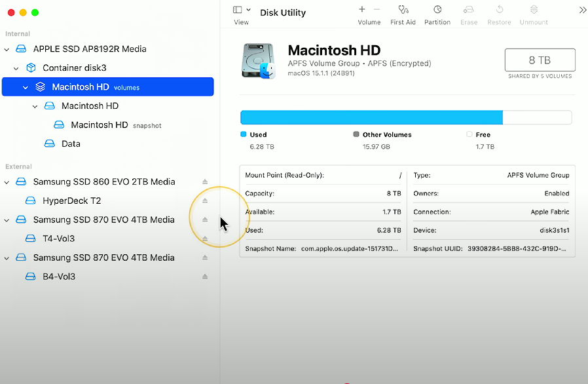Select the T4-Vol3 volume
588x384 pixels.
(108, 239)
